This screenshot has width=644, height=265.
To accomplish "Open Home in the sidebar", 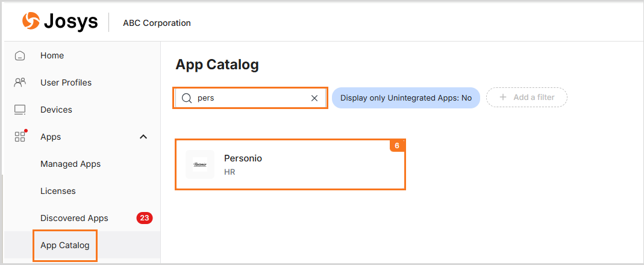I will pyautogui.click(x=52, y=55).
